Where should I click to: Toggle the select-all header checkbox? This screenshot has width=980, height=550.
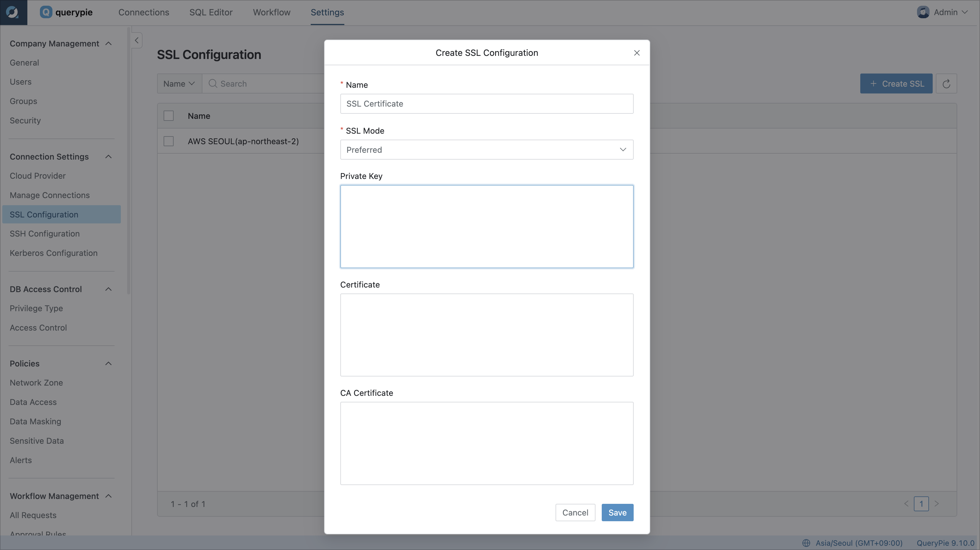coord(168,116)
